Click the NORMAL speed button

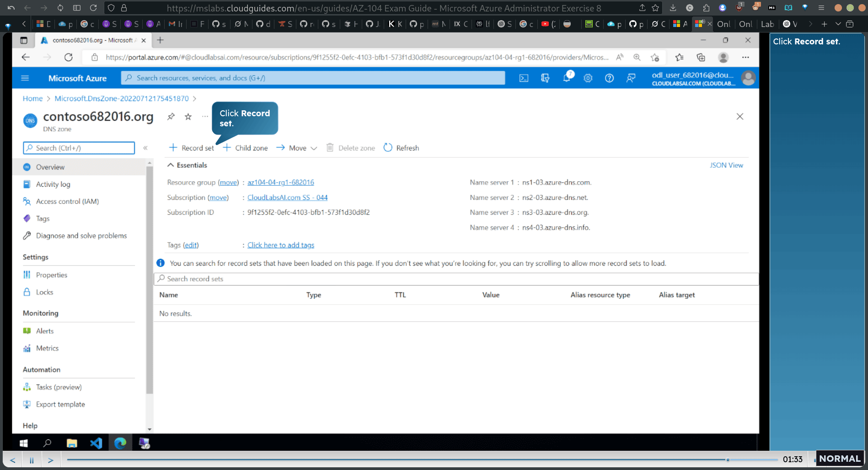tap(840, 459)
